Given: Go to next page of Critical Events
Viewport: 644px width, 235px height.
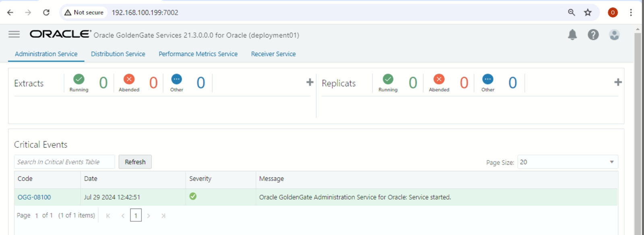Looking at the screenshot, I should (149, 216).
